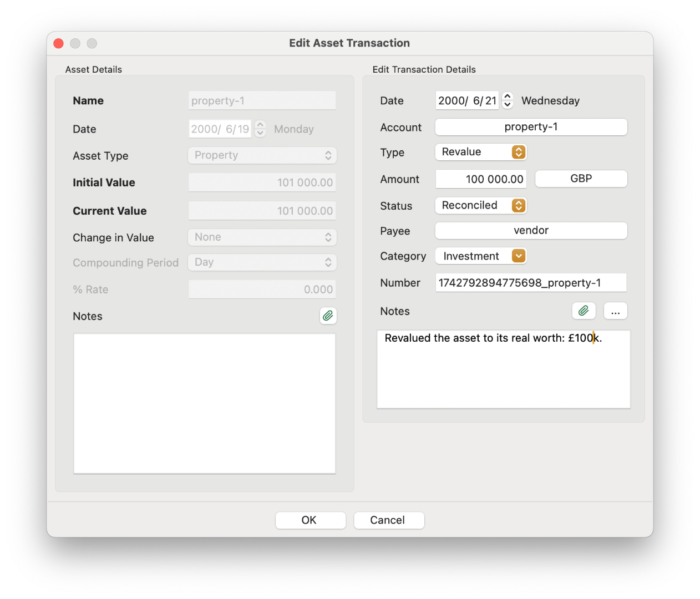Click the GBP currency button
This screenshot has height=599, width=700.
click(581, 179)
